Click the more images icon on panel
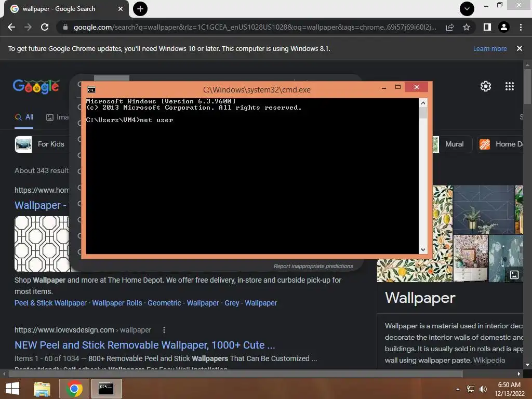This screenshot has height=399, width=532. 514,274
